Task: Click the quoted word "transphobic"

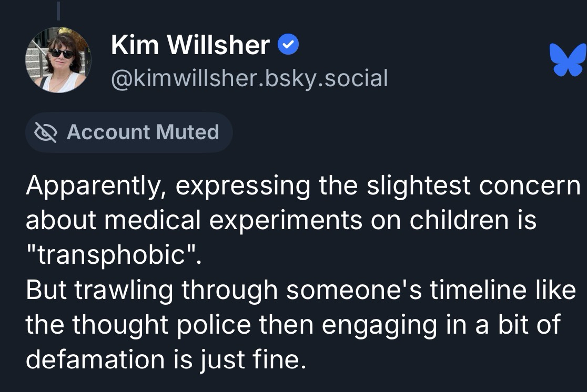Action: coord(114,256)
